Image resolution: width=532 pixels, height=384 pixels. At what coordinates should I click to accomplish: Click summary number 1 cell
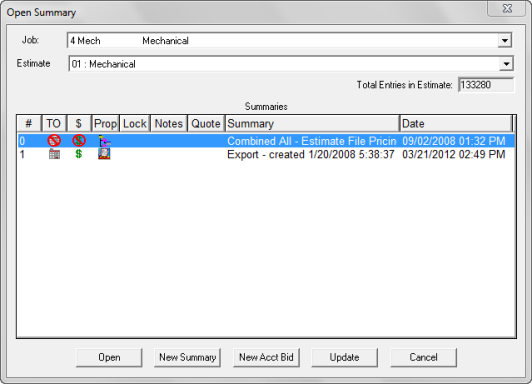pos(22,154)
